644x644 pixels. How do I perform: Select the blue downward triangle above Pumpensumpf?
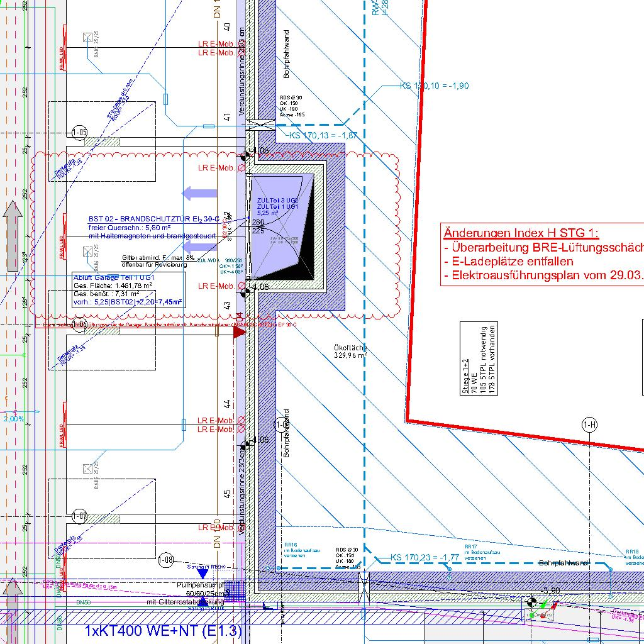(x=203, y=574)
